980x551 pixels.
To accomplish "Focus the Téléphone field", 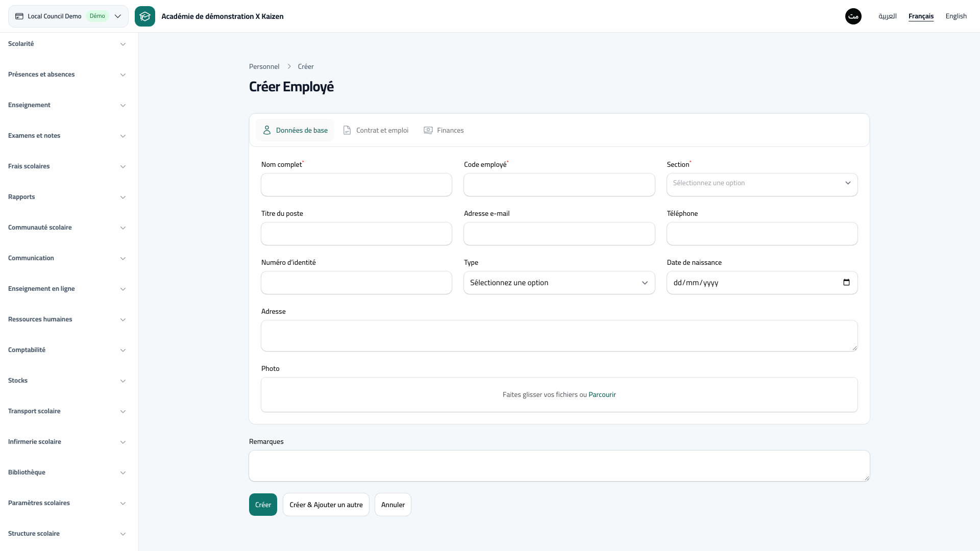I will (x=762, y=234).
